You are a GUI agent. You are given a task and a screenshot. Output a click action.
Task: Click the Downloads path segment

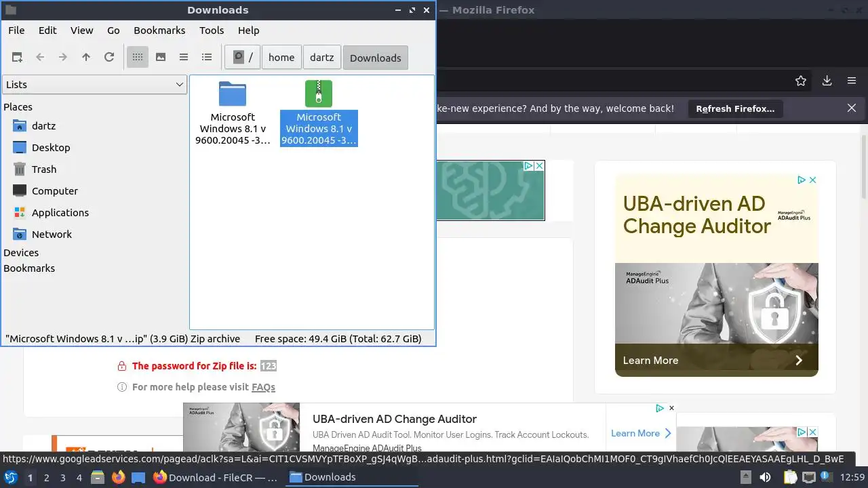point(376,58)
